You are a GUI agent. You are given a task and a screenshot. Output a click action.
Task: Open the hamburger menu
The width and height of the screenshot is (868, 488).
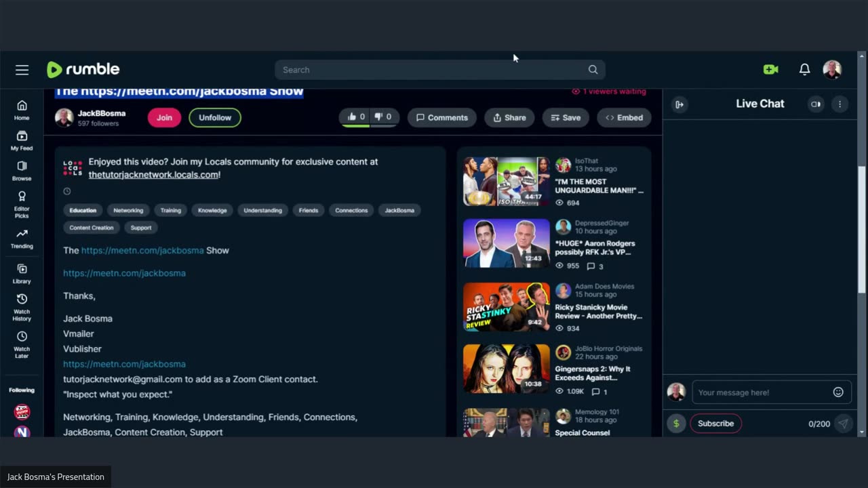click(x=22, y=70)
